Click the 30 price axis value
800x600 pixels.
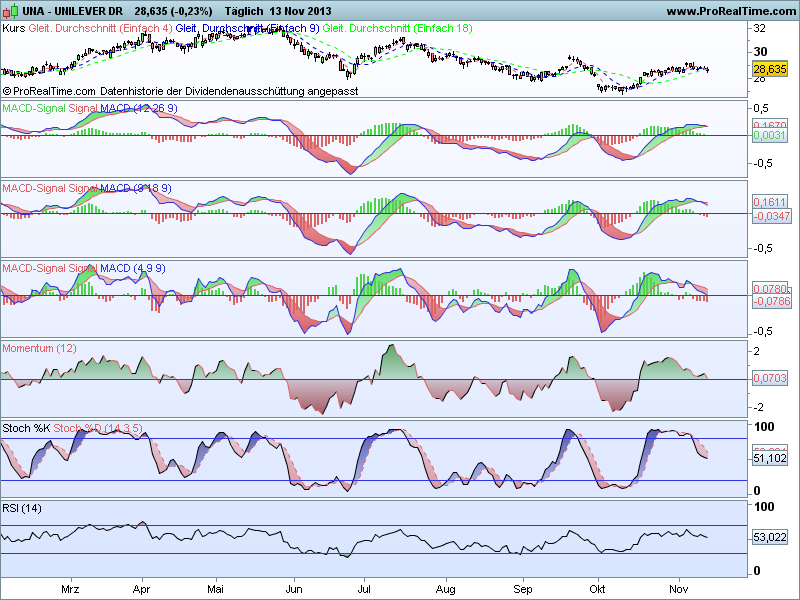point(760,52)
